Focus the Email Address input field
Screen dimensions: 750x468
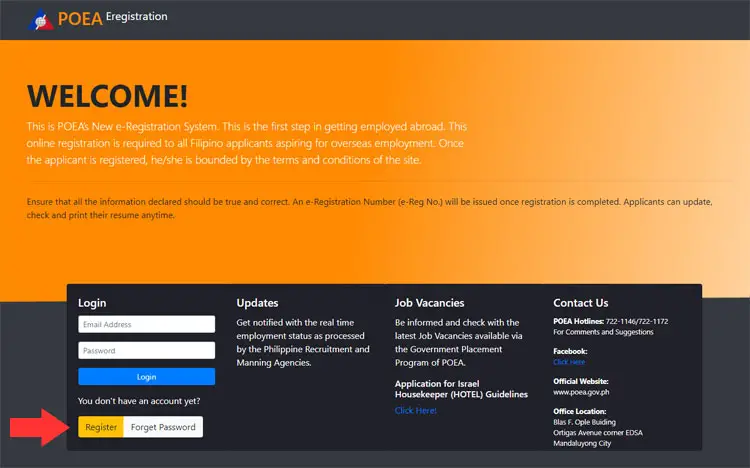146,324
